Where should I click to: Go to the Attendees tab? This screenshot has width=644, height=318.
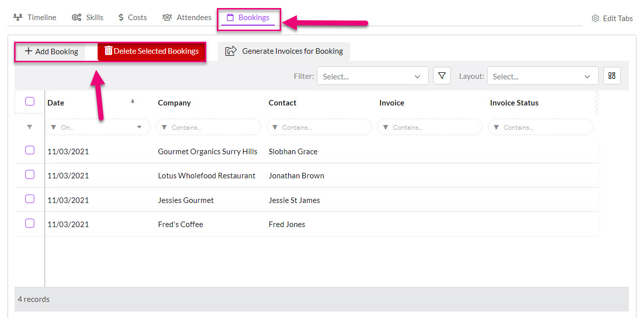point(187,17)
